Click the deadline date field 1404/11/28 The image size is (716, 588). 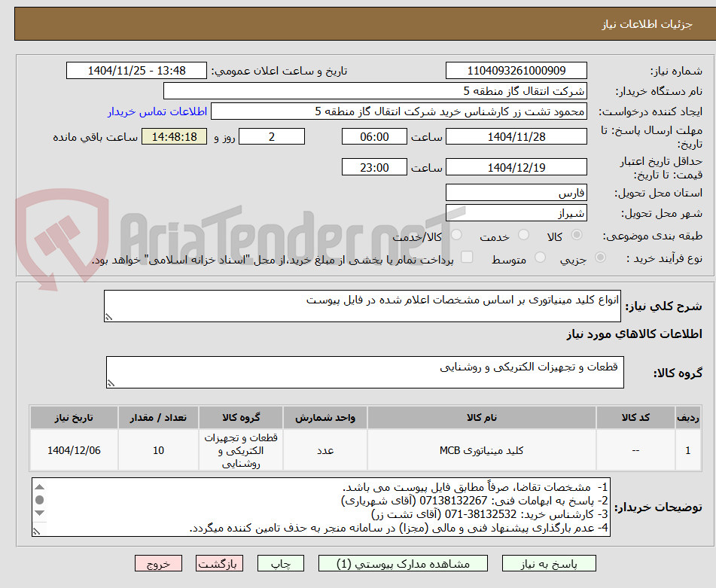(516, 136)
